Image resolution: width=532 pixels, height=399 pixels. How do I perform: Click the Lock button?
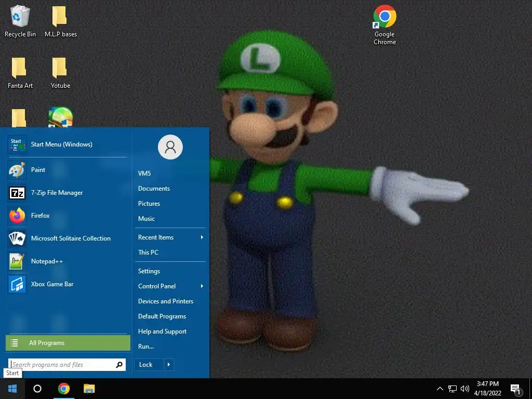[149, 365]
